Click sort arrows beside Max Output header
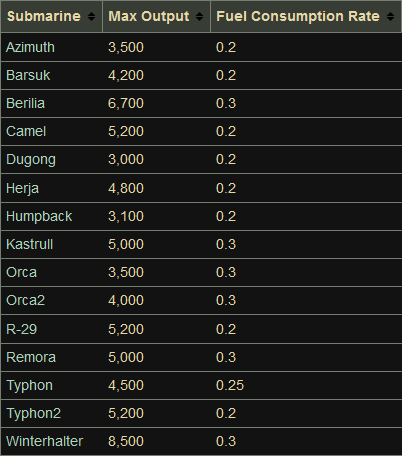This screenshot has height=456, width=402. click(199, 16)
